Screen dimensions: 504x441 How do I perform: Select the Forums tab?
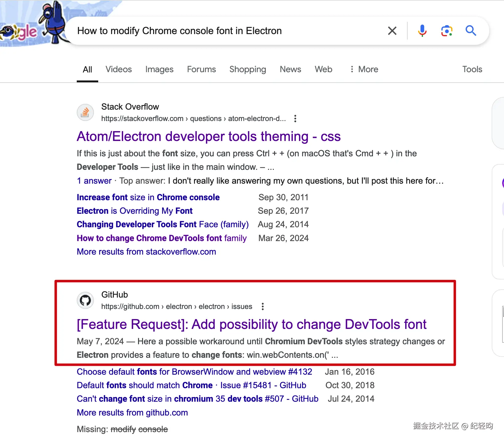(x=201, y=69)
